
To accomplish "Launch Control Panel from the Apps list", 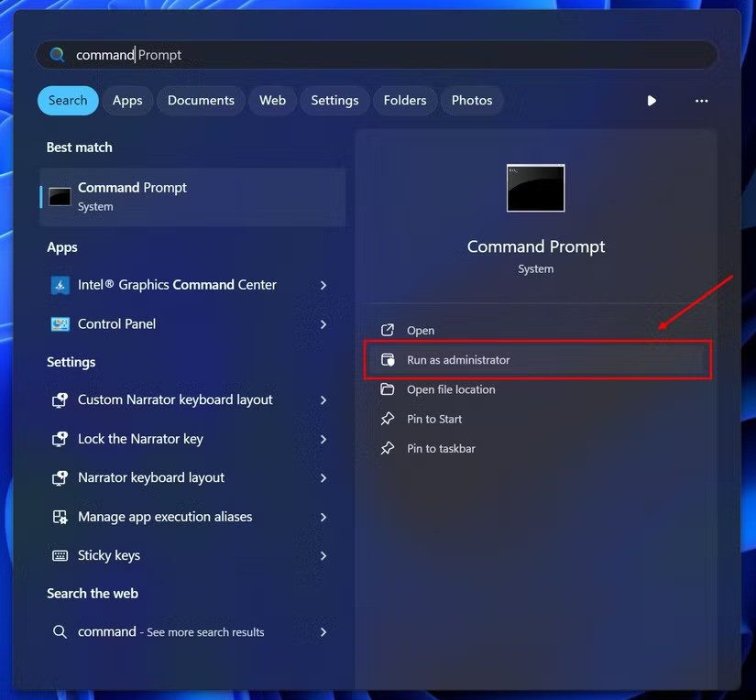I will point(115,323).
